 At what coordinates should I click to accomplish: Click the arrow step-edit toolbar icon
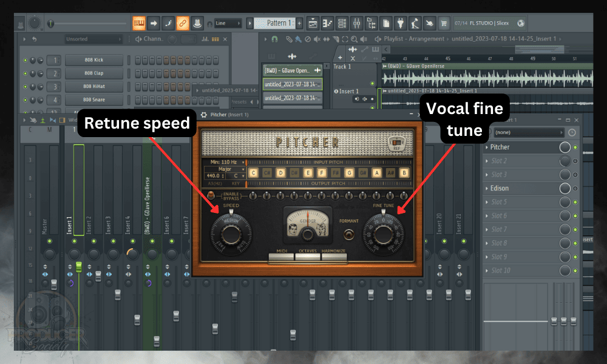click(x=154, y=23)
